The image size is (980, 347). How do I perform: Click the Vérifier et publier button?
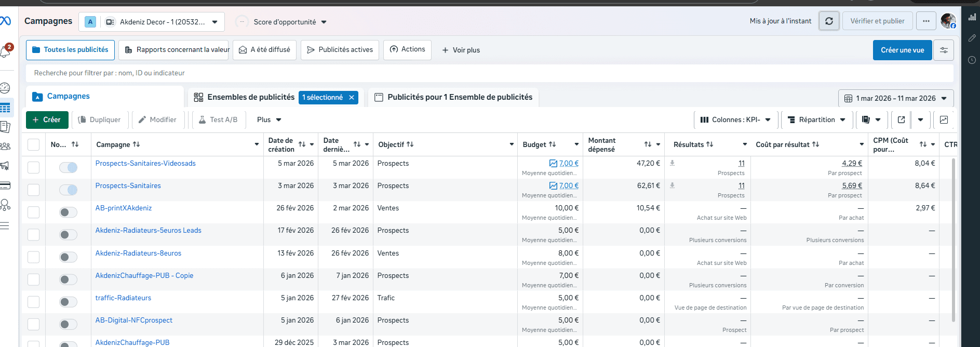click(x=877, y=21)
